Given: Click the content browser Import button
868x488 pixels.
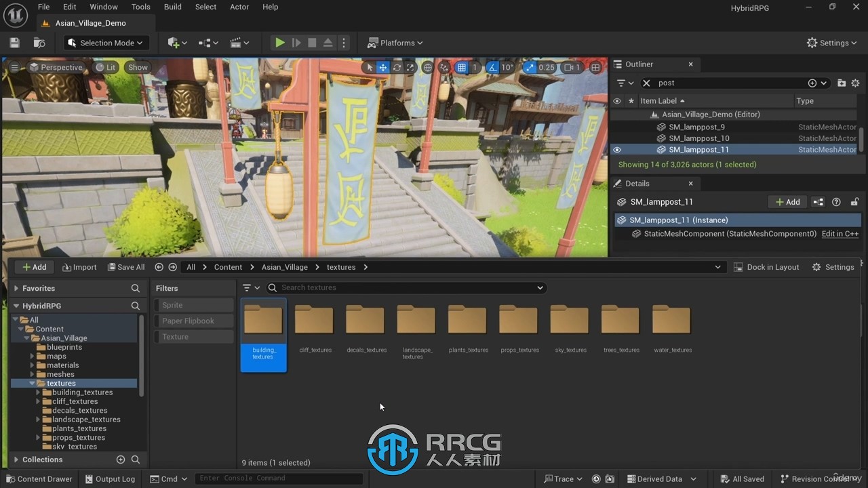Looking at the screenshot, I should [x=79, y=267].
